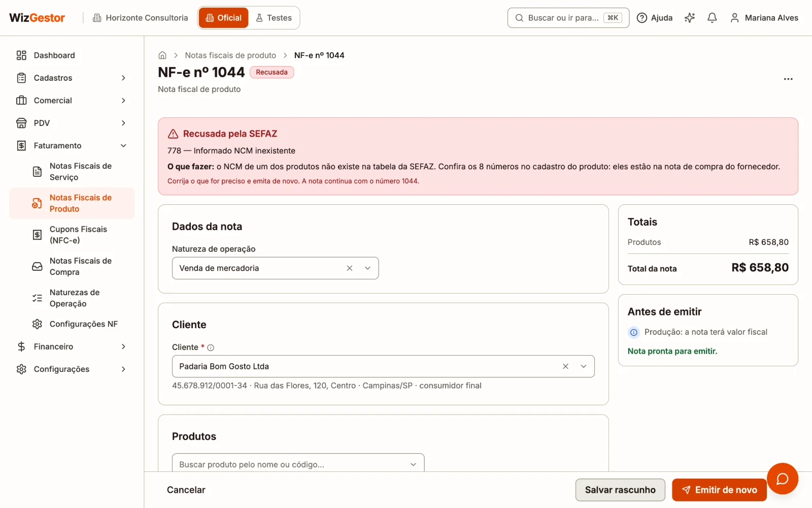Go to Dashboard
This screenshot has height=508, width=812.
[x=72, y=55]
